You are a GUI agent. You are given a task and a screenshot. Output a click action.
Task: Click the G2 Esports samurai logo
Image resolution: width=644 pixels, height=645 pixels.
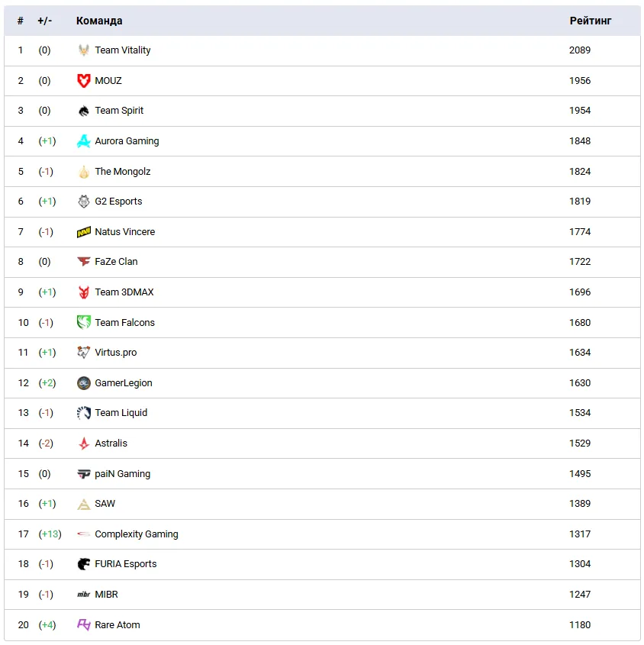click(x=84, y=202)
